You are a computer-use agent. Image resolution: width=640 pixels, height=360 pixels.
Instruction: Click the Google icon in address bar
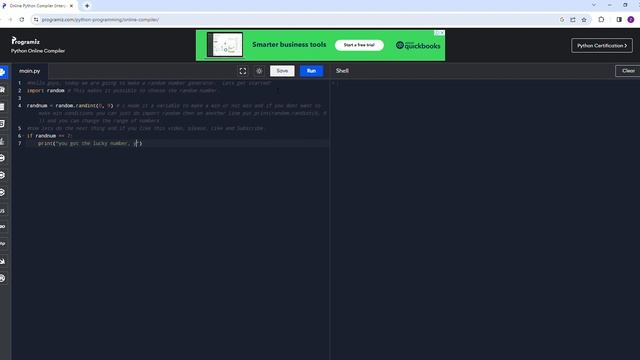(562, 20)
